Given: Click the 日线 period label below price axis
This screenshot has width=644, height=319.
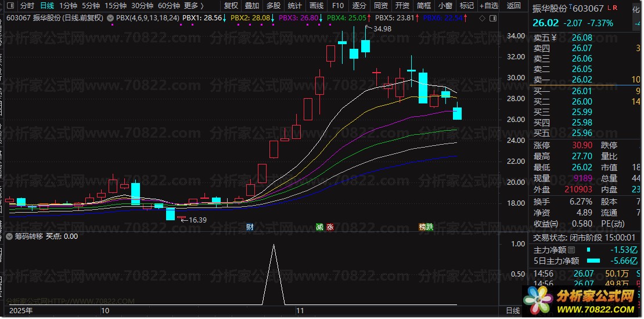Looking at the screenshot, I should click(x=513, y=311).
